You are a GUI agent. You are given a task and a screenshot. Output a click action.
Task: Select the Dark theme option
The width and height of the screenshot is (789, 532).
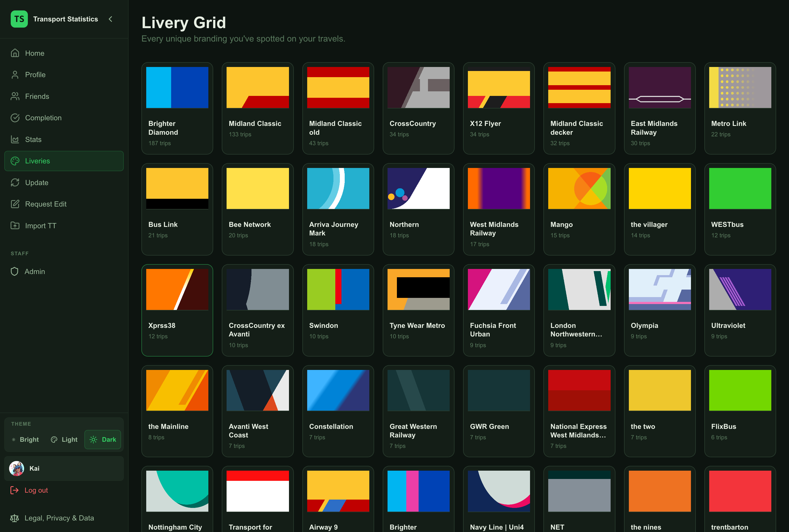[103, 439]
